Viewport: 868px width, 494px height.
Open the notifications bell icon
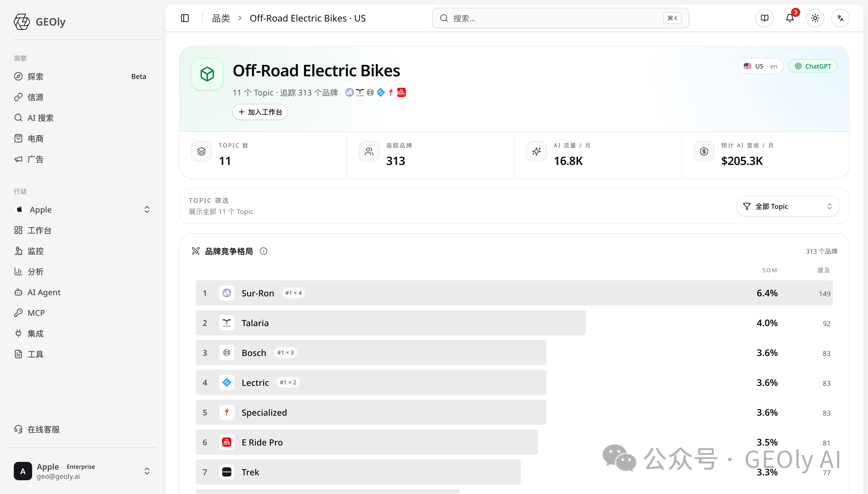790,18
